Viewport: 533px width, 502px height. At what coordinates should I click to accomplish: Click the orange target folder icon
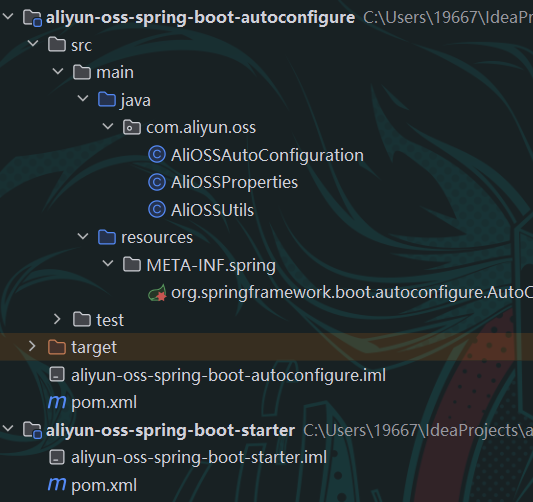(57, 347)
